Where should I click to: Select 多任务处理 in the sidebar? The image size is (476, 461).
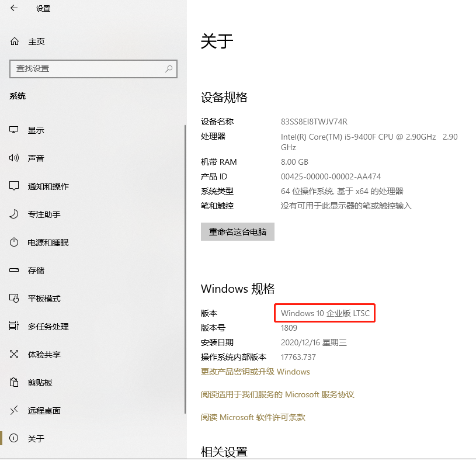coord(48,327)
